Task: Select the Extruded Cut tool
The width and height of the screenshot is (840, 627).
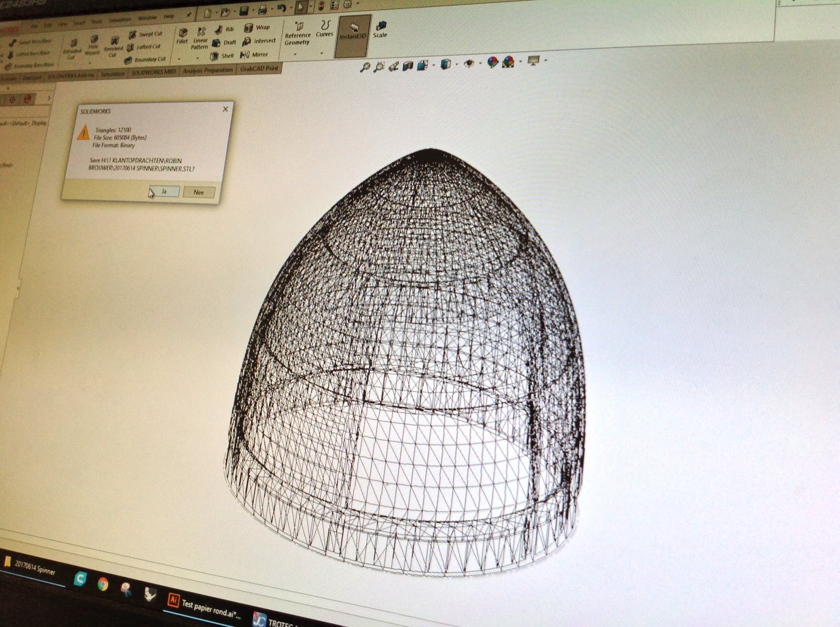Action: [x=72, y=49]
